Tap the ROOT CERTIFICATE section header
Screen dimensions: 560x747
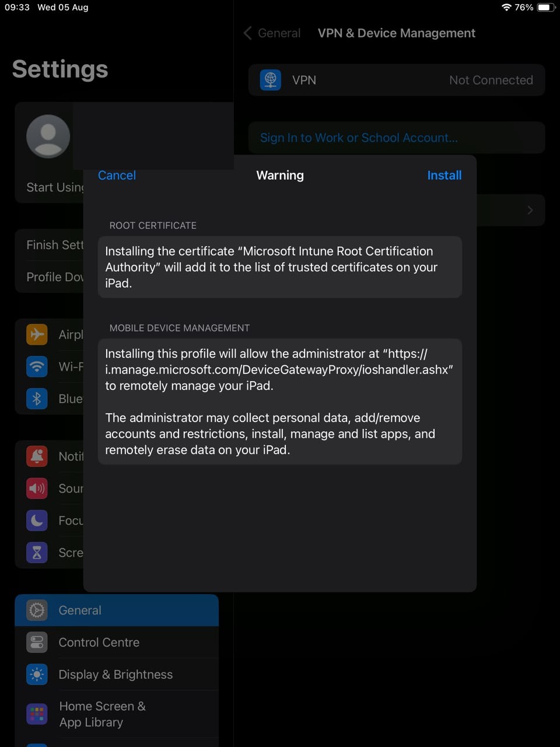[x=153, y=225]
